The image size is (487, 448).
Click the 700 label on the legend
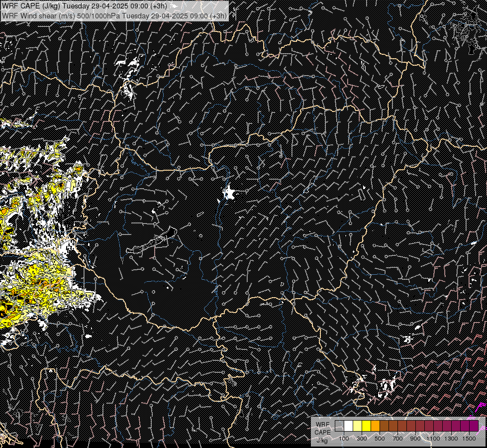click(397, 439)
